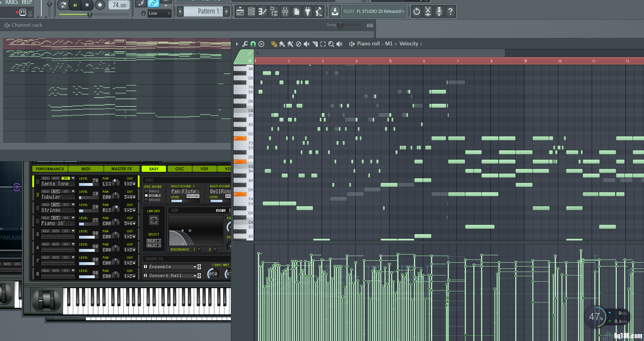The width and height of the screenshot is (644, 341).
Task: Switch to the OSC tab
Action: pos(180,169)
